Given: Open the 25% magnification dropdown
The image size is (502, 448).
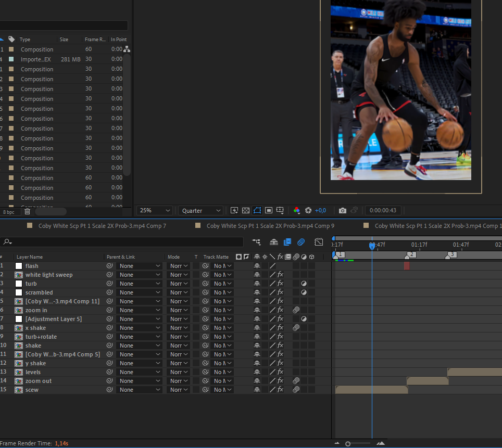Looking at the screenshot, I should [155, 211].
